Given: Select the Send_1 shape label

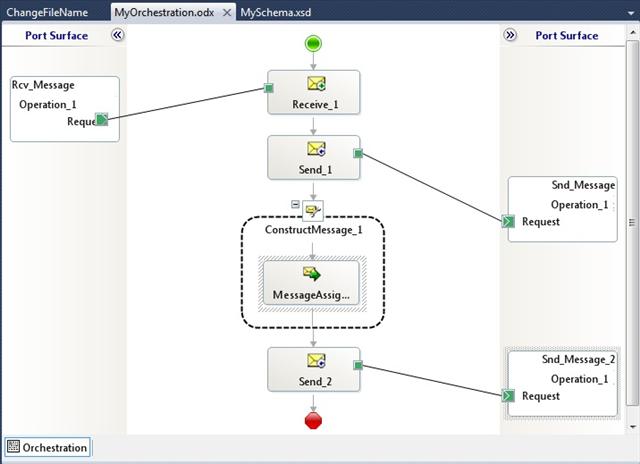Looking at the screenshot, I should tap(315, 169).
